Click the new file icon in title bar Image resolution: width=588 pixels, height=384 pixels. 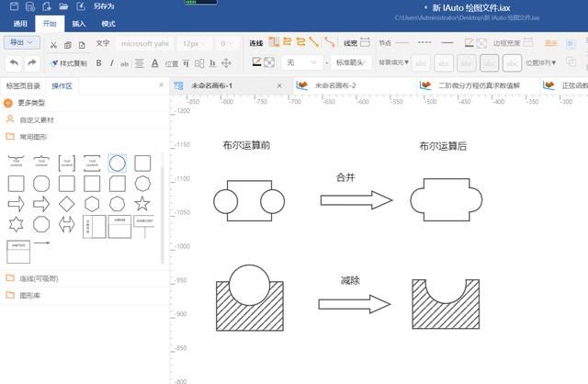coord(47,6)
